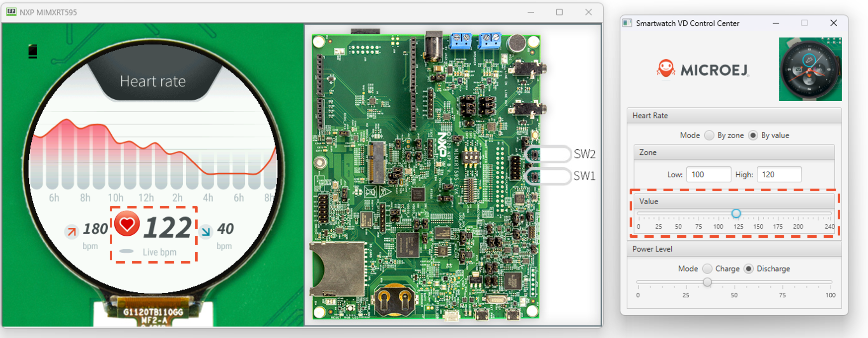
Task: Select the By value heart rate mode
Action: (x=753, y=135)
